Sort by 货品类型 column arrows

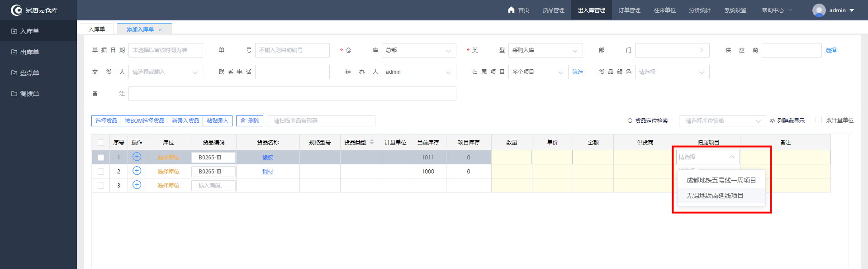(x=372, y=142)
